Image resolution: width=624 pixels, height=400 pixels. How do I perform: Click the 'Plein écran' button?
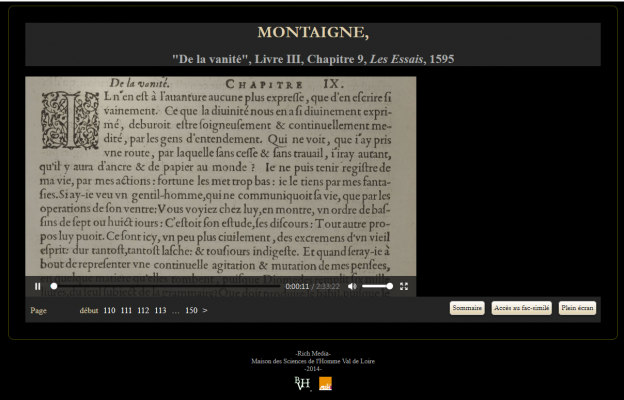577,308
